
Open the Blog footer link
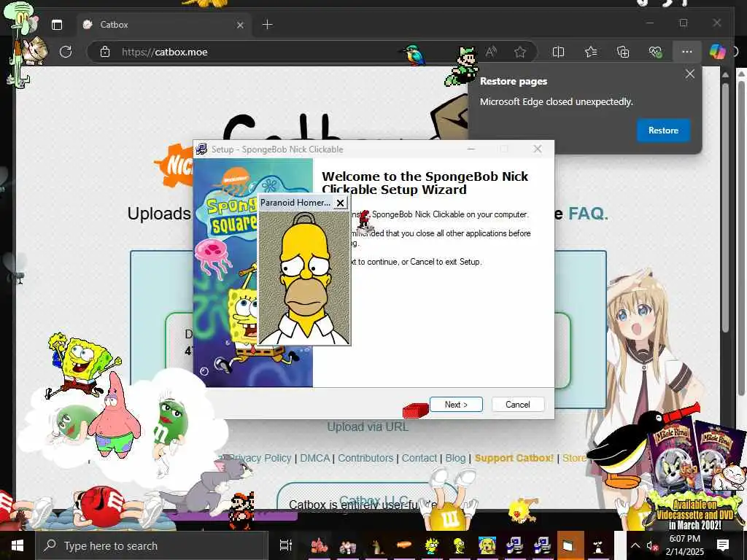[455, 458]
